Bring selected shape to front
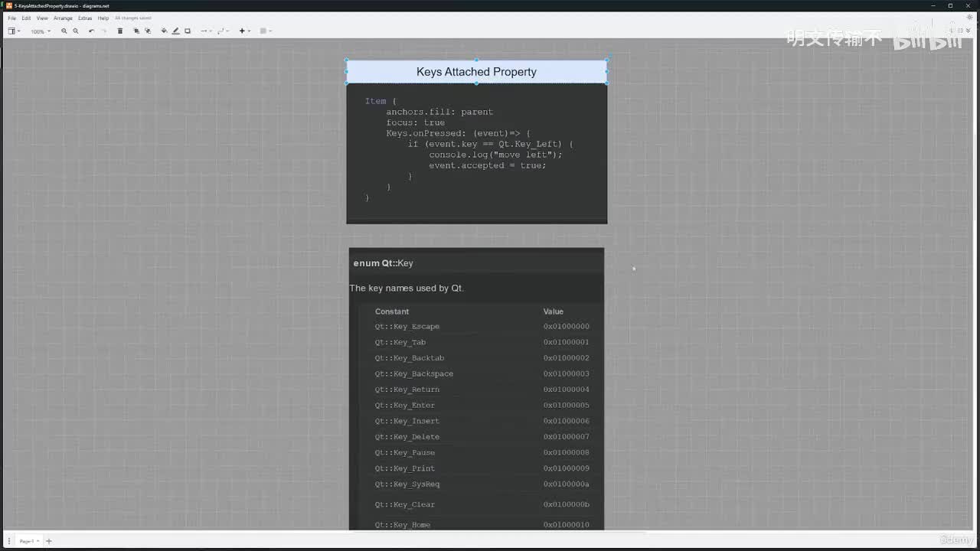 tap(136, 31)
